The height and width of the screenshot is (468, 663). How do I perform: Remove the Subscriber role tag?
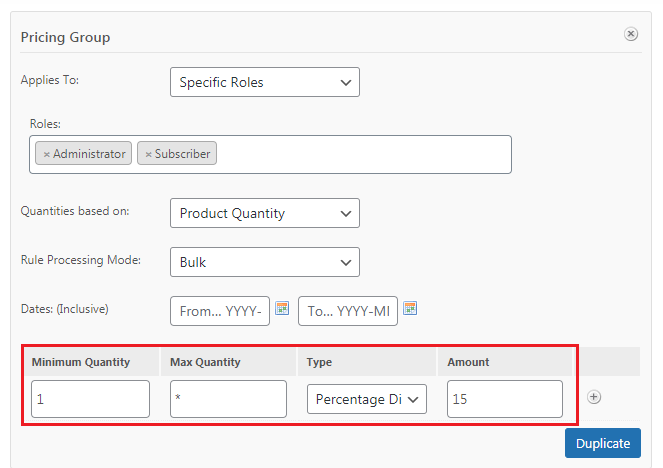coord(148,154)
